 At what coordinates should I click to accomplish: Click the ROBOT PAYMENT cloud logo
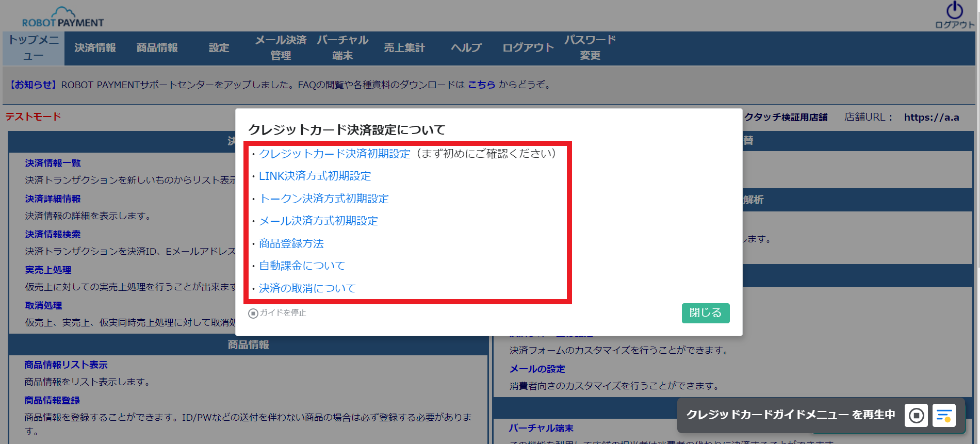(63, 18)
